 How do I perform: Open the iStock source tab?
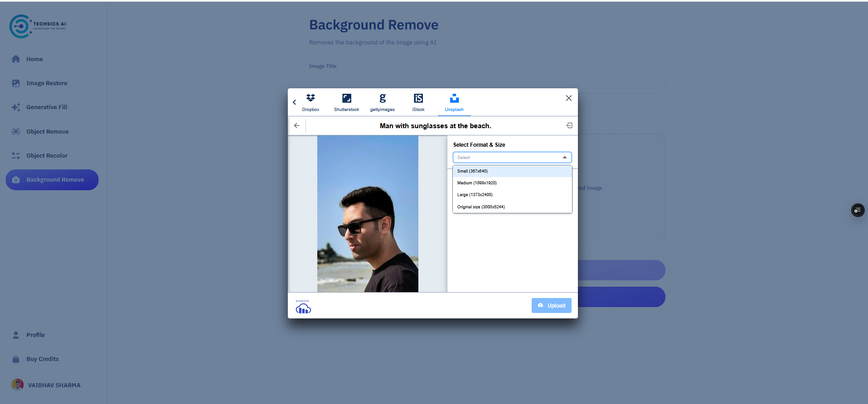click(x=418, y=103)
